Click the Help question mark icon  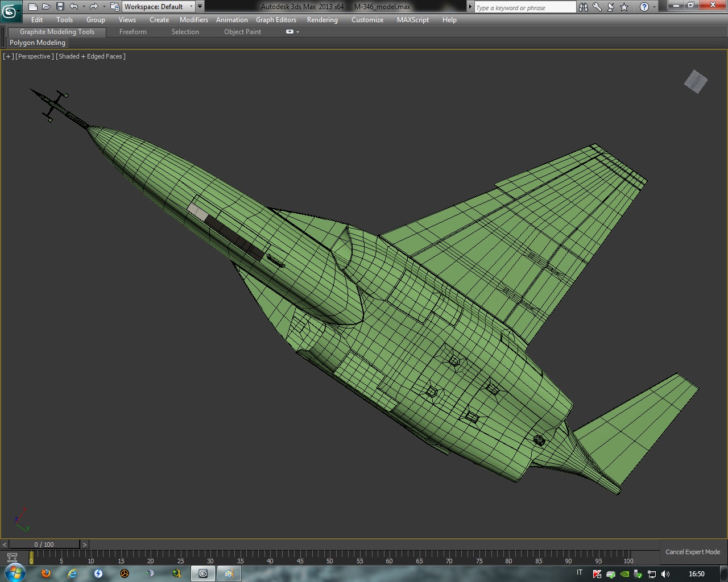[x=644, y=7]
